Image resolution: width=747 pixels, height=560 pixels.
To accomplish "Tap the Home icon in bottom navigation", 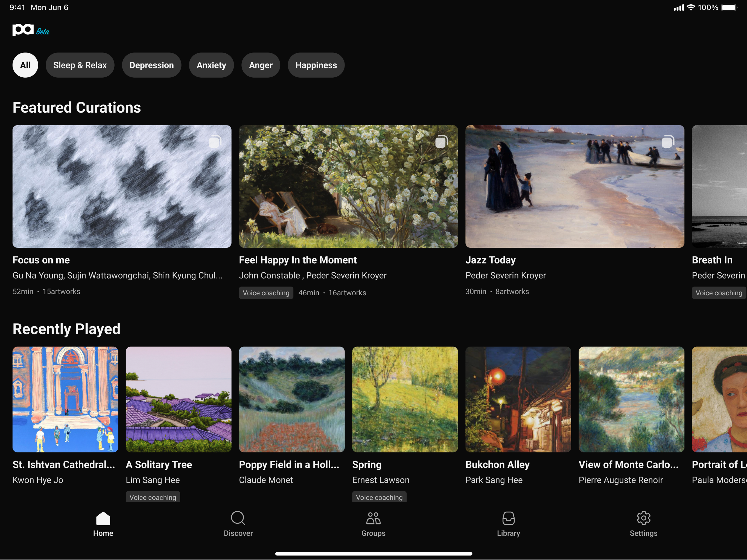I will (103, 518).
